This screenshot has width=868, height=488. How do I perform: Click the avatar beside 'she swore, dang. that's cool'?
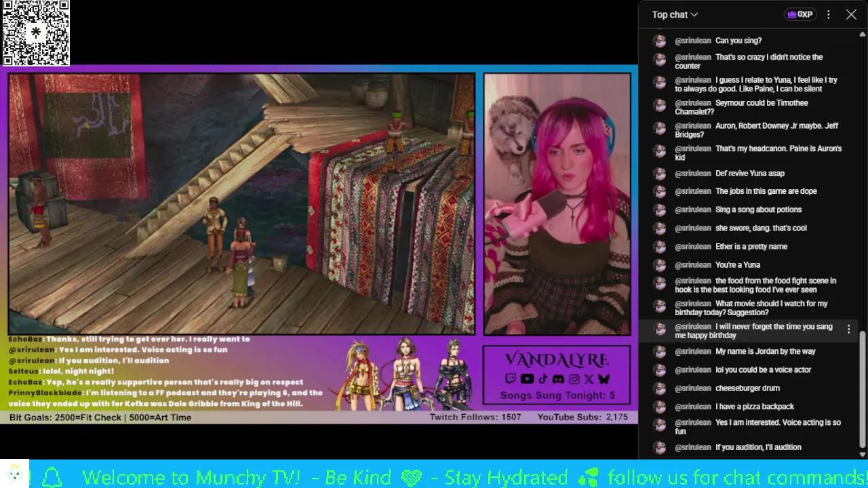659,228
